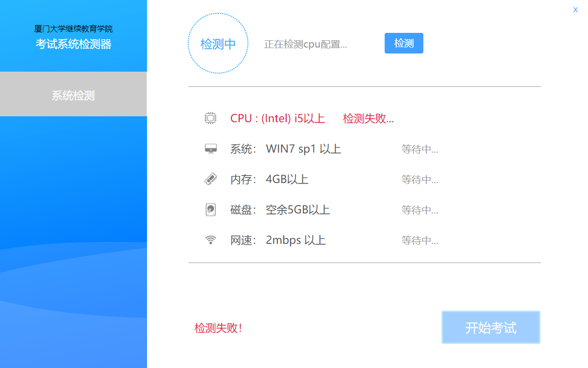Click the memory RAM icon
Viewport: 588px width, 368px height.
tap(210, 179)
